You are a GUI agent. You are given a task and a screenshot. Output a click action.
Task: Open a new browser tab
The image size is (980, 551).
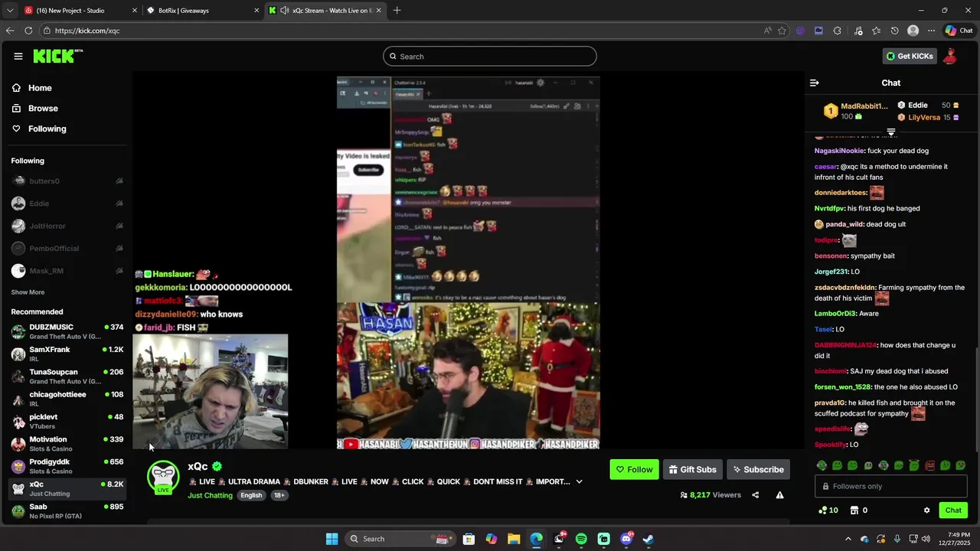397,11
